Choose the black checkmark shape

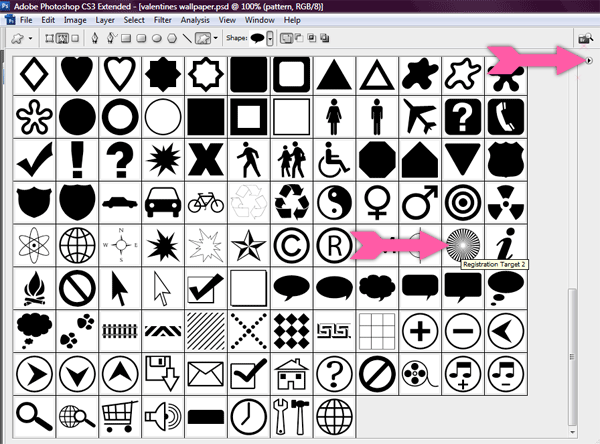coord(34,160)
